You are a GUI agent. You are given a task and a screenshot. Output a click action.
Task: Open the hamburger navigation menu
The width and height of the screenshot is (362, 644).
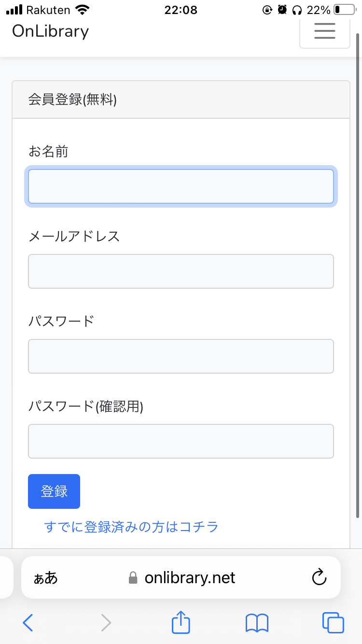(x=324, y=31)
